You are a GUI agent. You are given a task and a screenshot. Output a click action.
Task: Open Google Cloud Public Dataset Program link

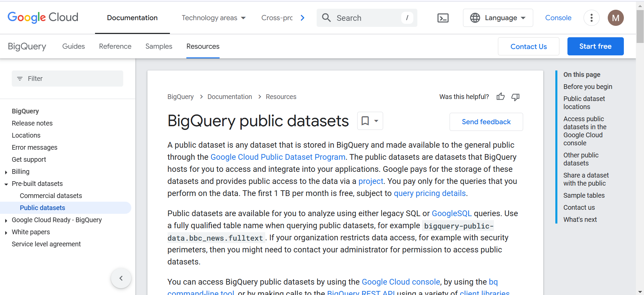coord(278,157)
